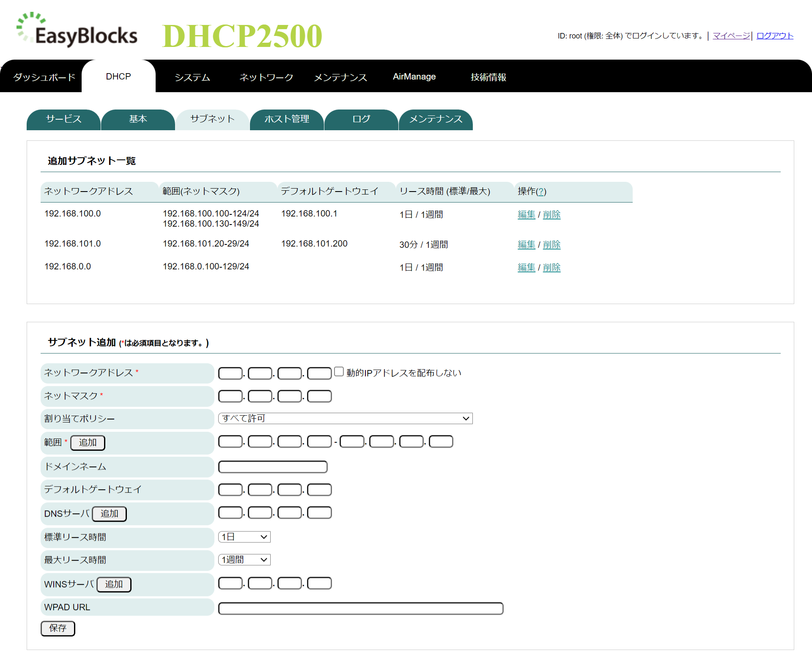Viewport: 812px width, 663px height.
Task: Select the 30分 / 1週間 lease cell
Action: coord(424,245)
